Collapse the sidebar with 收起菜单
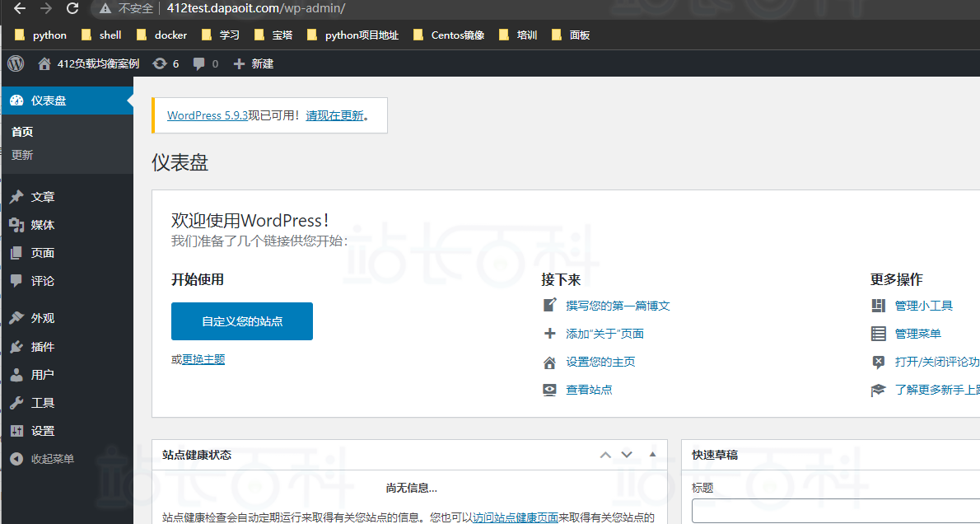980x524 pixels. 43,459
